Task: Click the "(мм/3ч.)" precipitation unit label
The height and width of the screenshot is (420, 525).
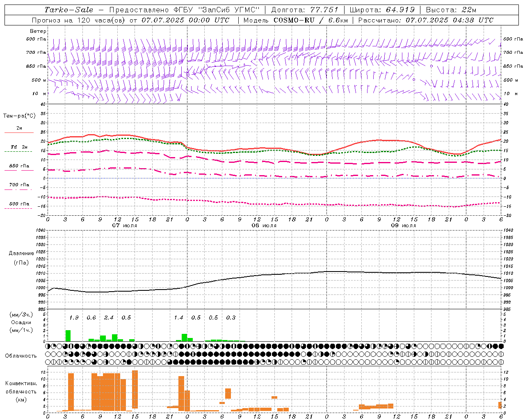Action: (x=21, y=315)
